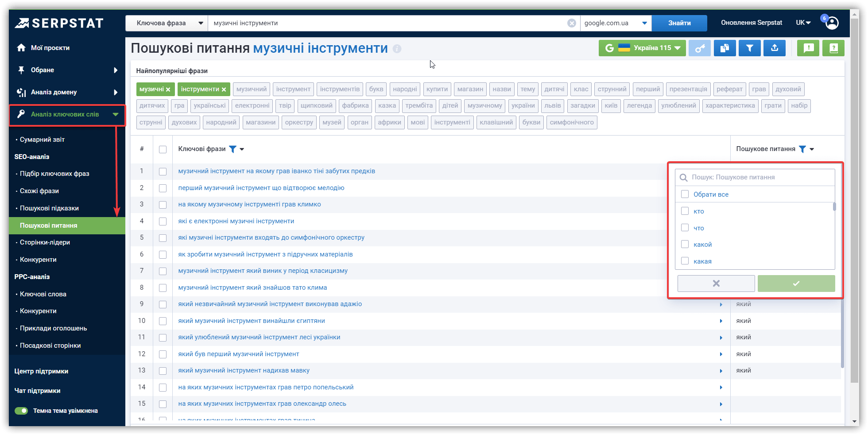Open Підбір ключових фраз in the sidebar

(54, 174)
